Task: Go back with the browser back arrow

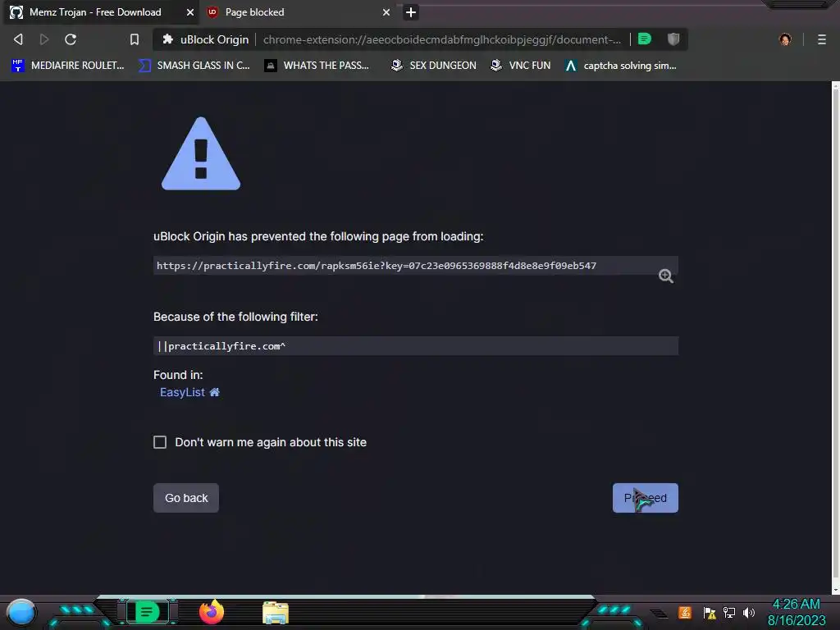Action: (x=18, y=39)
